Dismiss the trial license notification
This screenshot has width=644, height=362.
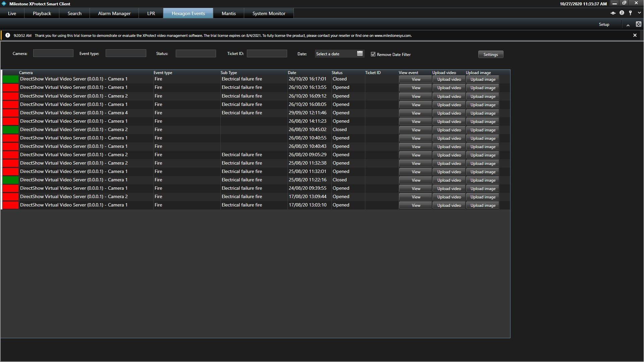pyautogui.click(x=635, y=35)
